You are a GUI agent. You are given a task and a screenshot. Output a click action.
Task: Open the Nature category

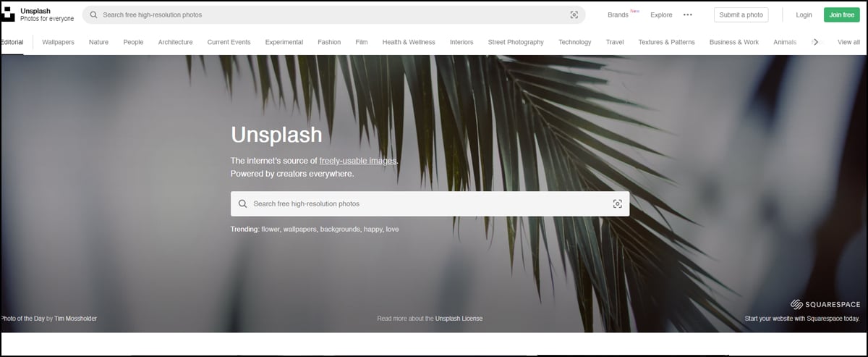pos(98,42)
